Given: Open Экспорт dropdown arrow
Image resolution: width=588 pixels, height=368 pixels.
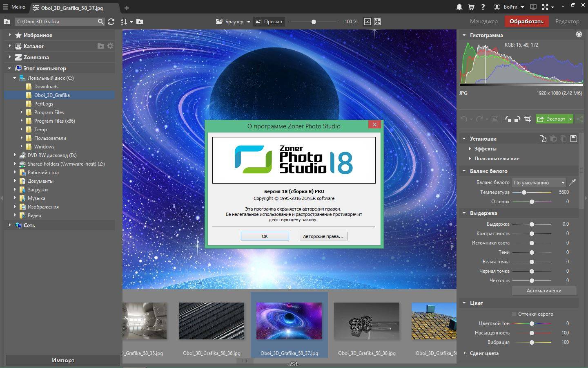Looking at the screenshot, I should pos(570,119).
